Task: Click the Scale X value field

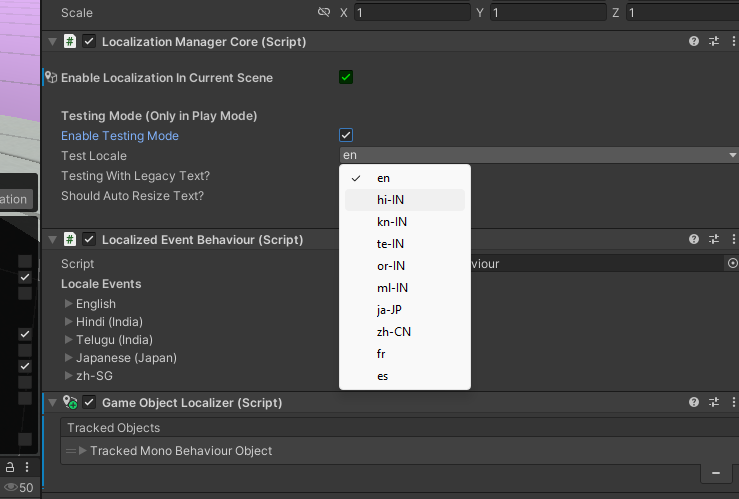Action: [x=412, y=12]
